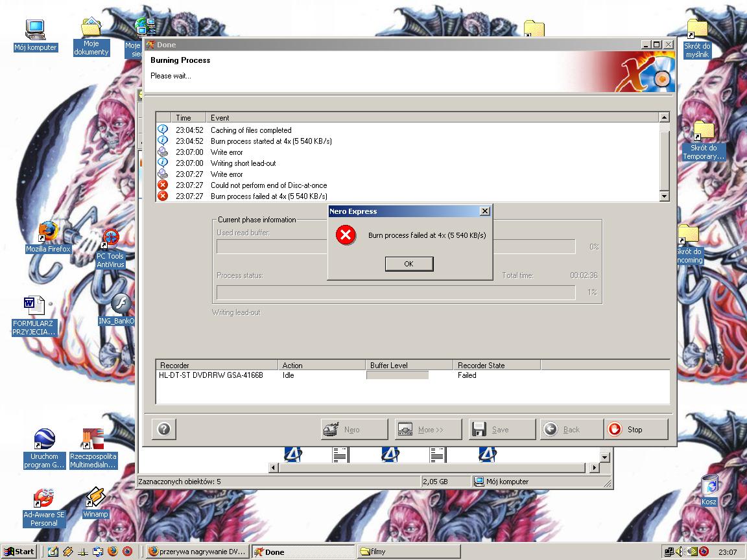Click the 2,05 GB status bar entry

point(436,482)
